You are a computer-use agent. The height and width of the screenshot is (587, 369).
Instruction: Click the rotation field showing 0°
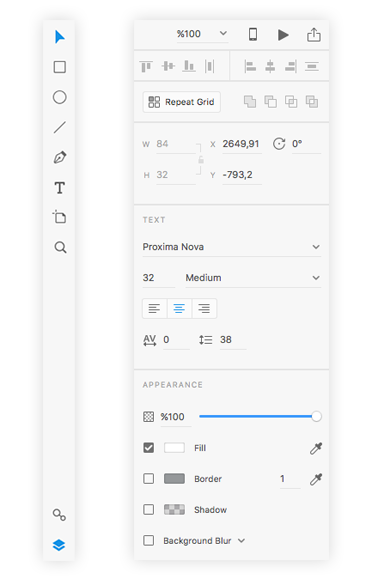pyautogui.click(x=306, y=144)
